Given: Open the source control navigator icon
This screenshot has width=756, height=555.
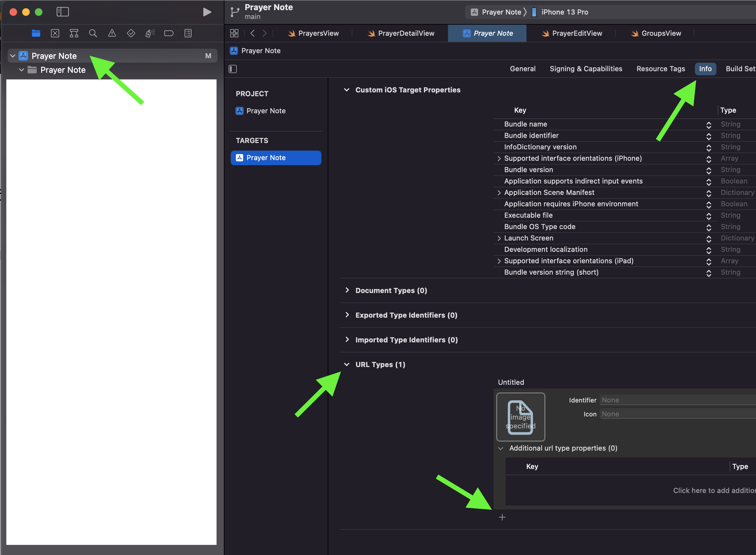Looking at the screenshot, I should (55, 33).
